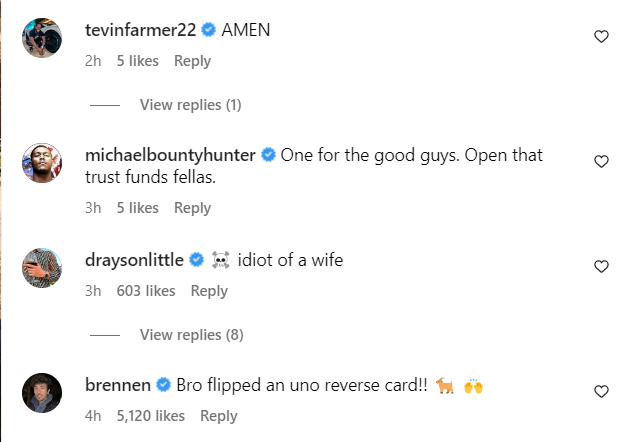The width and height of the screenshot is (623, 442).
Task: Click verified badge next to brennen
Action: 163,386
